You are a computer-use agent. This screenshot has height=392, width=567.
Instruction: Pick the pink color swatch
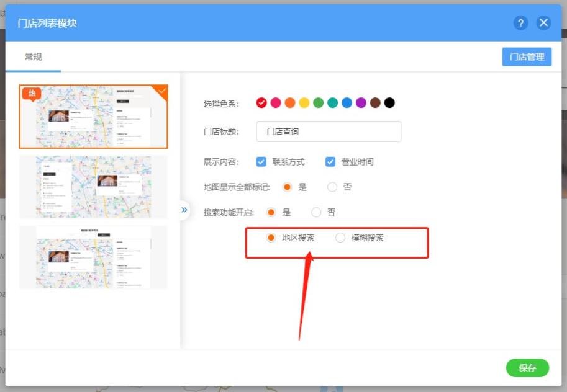pyautogui.click(x=276, y=103)
